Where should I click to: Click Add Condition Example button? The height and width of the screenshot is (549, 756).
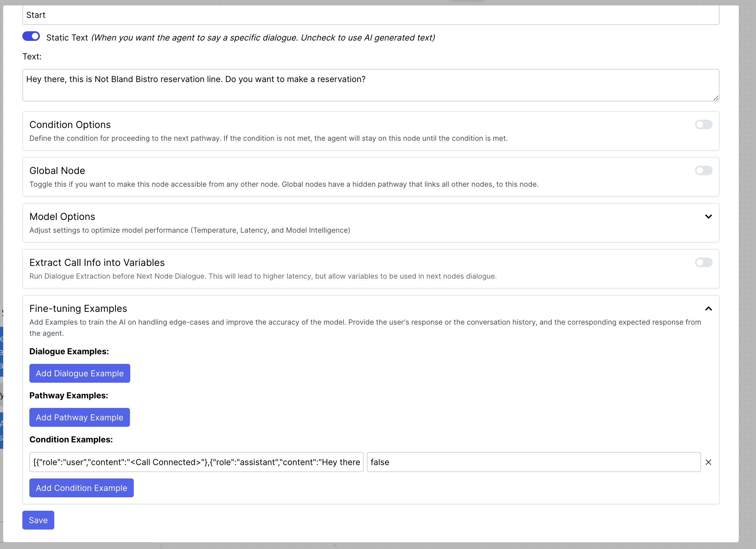coord(81,488)
